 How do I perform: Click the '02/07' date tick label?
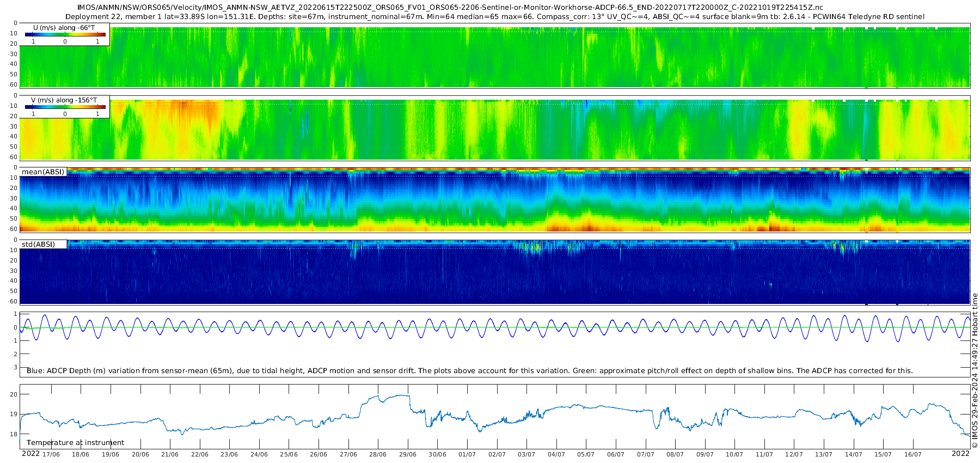tap(497, 454)
